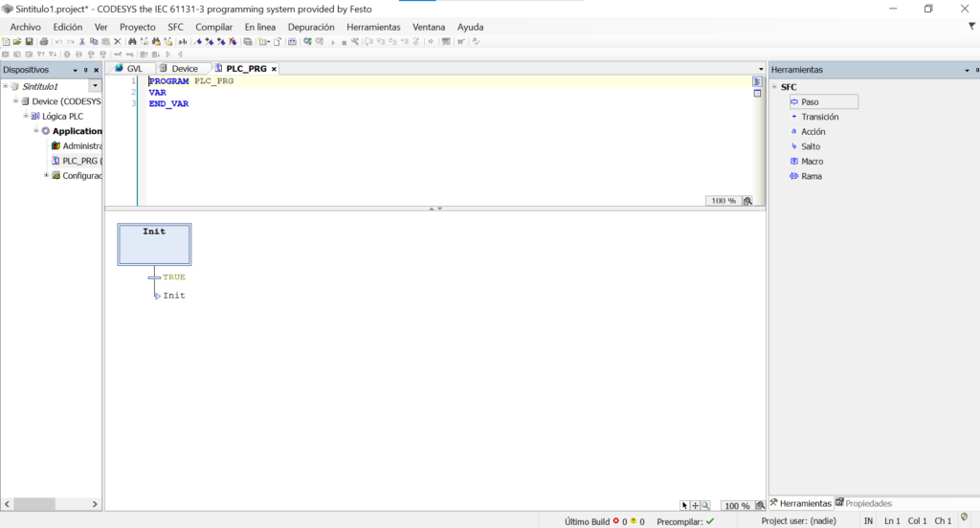980x528 pixels.
Task: Toggle pin on Dispositivos panel
Action: 85,70
